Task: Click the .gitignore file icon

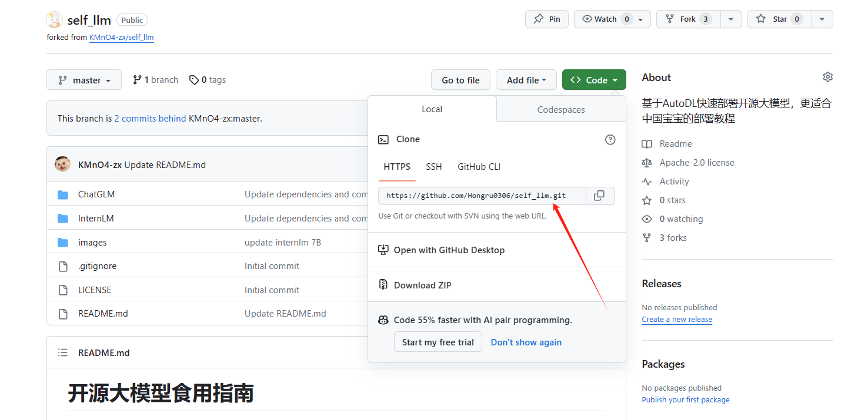Action: [63, 266]
